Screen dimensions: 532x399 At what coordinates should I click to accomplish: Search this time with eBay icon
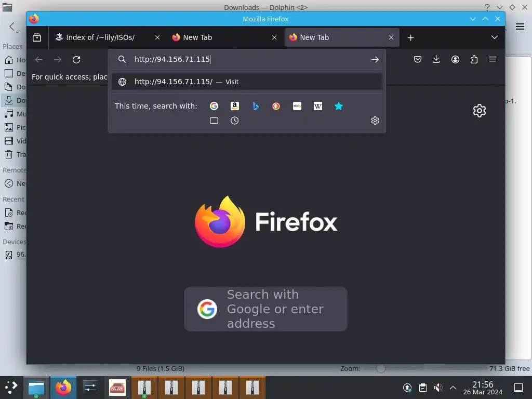[297, 106]
